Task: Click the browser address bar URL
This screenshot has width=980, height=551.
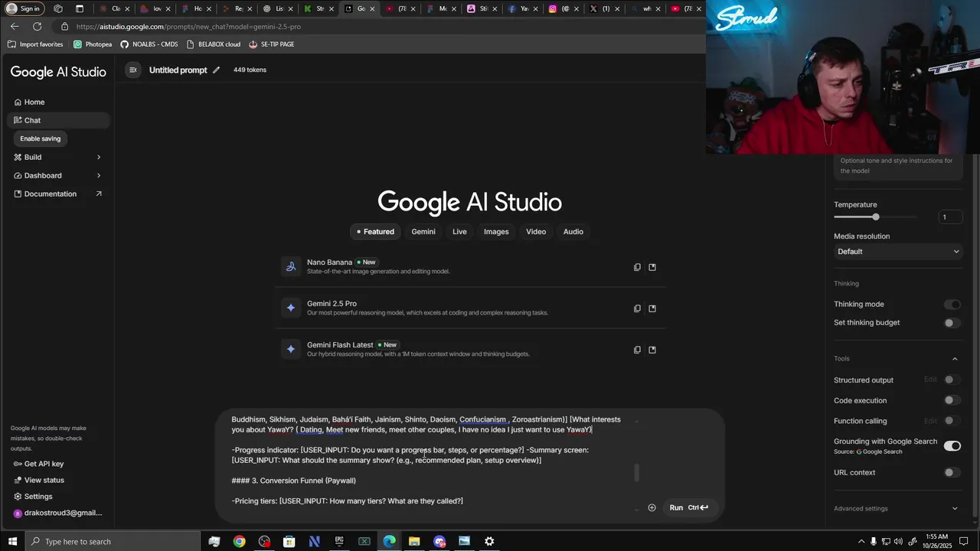Action: point(188,26)
